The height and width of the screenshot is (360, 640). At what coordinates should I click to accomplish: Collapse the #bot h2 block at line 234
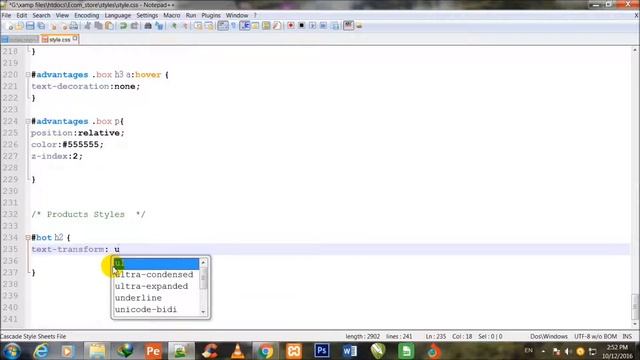pyautogui.click(x=28, y=237)
